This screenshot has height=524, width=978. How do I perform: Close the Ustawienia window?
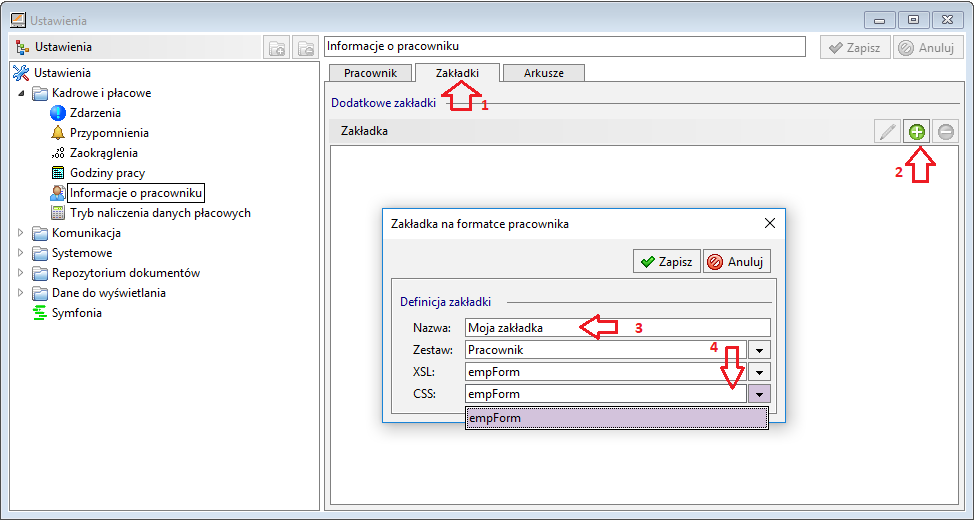[947, 21]
